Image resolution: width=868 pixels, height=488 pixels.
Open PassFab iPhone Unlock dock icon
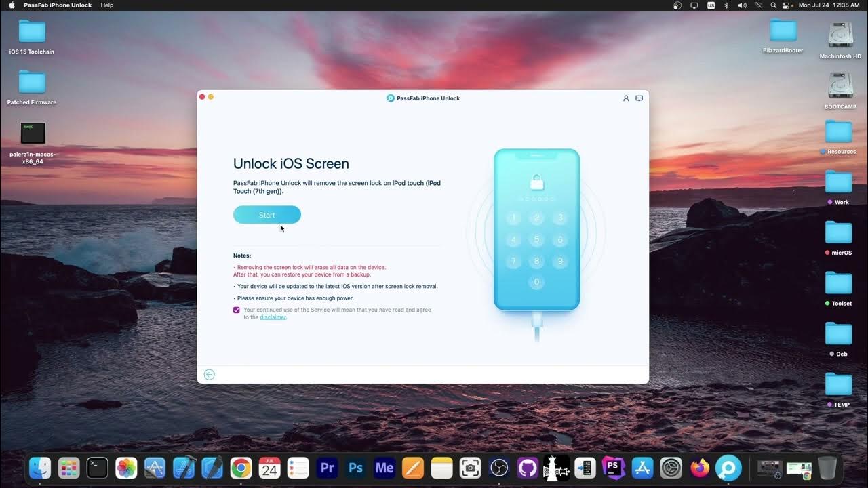(728, 468)
